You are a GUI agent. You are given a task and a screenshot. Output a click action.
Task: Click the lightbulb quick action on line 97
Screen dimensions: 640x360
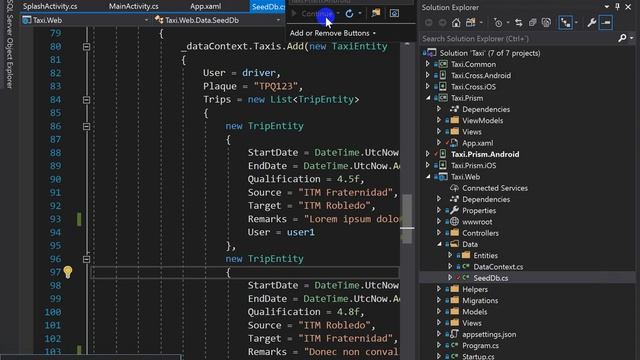tap(68, 272)
